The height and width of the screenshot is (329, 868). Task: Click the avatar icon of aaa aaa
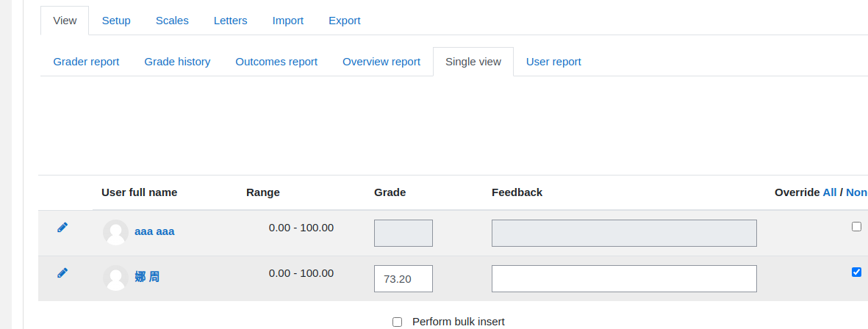[x=115, y=232]
